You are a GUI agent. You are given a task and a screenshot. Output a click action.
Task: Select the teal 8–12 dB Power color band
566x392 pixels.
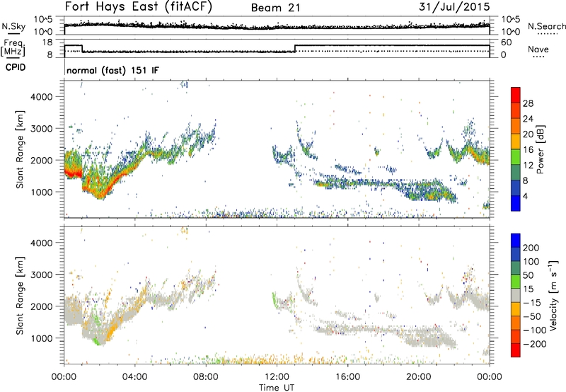(516, 173)
